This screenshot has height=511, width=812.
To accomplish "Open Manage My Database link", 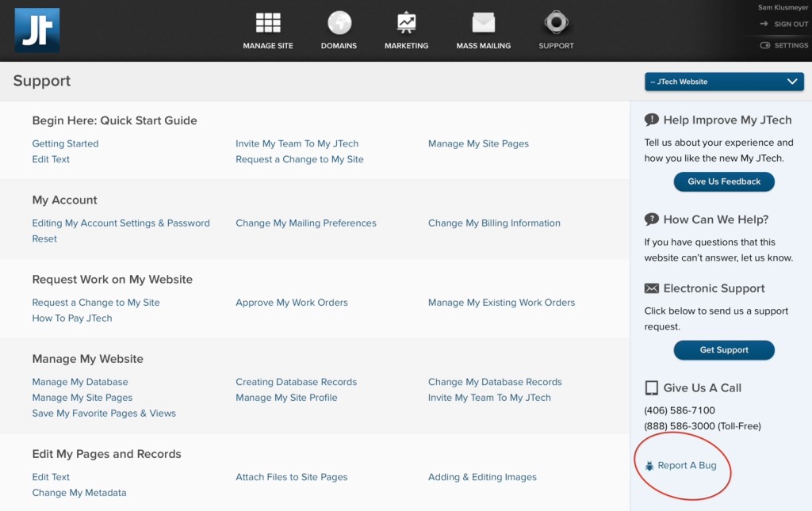I will click(x=80, y=382).
